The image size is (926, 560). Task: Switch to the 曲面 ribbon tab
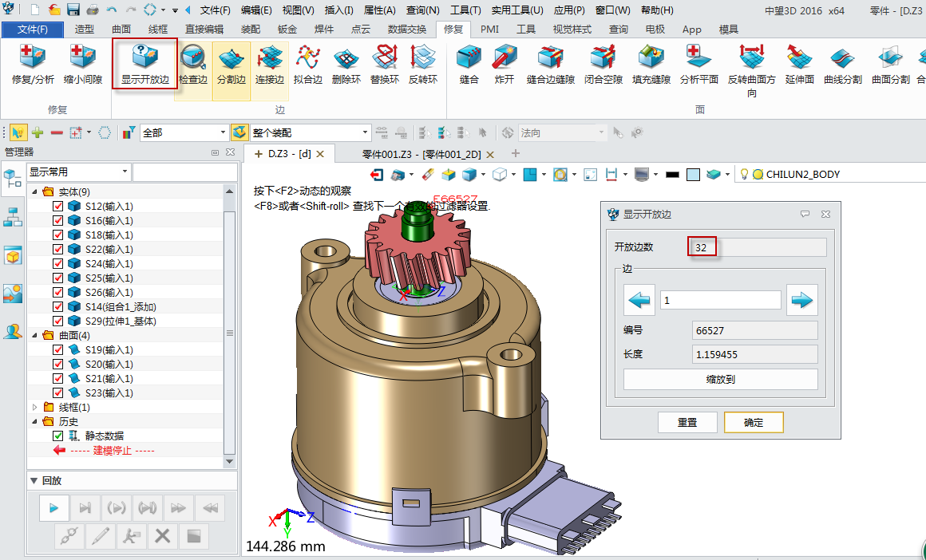click(x=121, y=30)
